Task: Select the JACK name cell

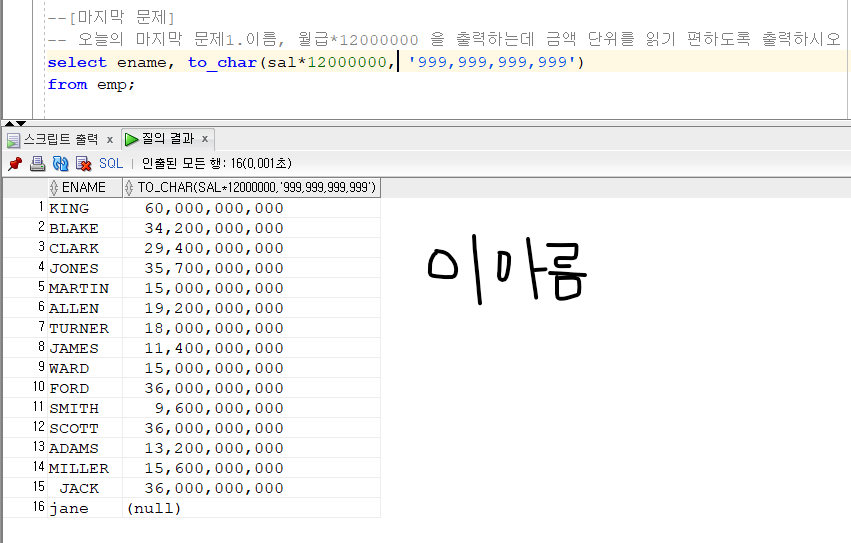Action: 85,488
